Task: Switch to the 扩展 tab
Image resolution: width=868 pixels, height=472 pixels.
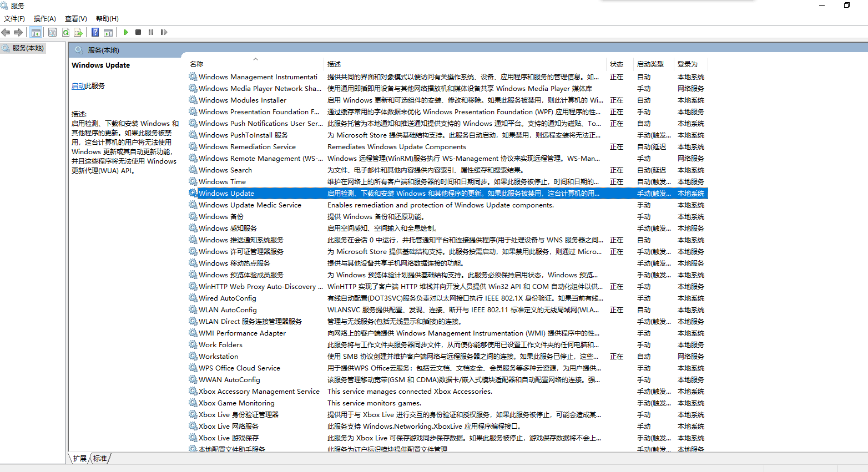Action: [x=80, y=459]
